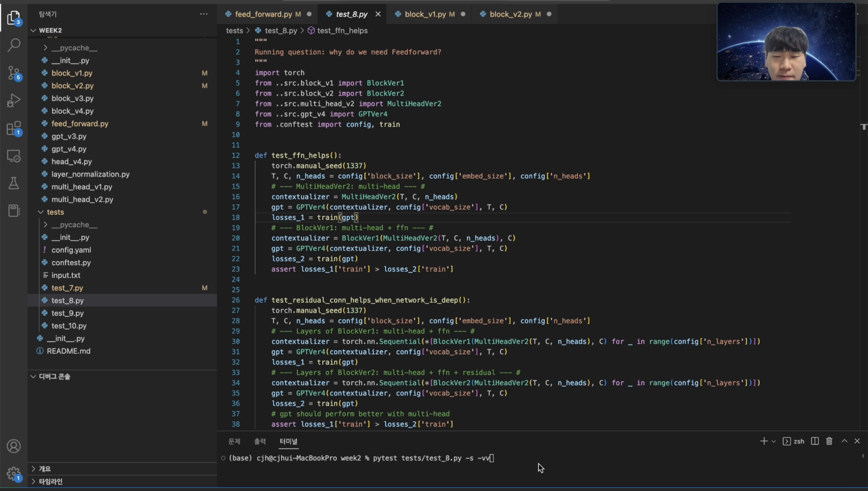Open Run and Debug view icon
This screenshot has width=868, height=491.
point(14,101)
